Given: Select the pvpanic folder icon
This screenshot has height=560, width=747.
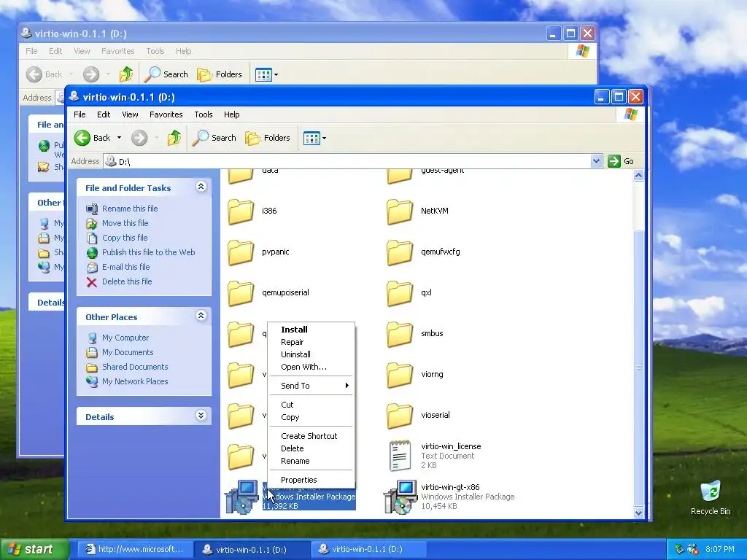Looking at the screenshot, I should 241,252.
